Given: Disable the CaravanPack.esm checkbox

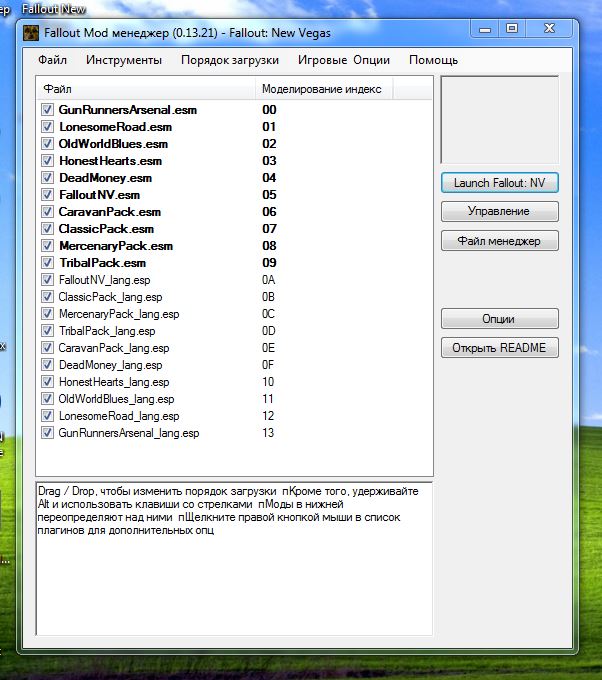Looking at the screenshot, I should [x=47, y=212].
